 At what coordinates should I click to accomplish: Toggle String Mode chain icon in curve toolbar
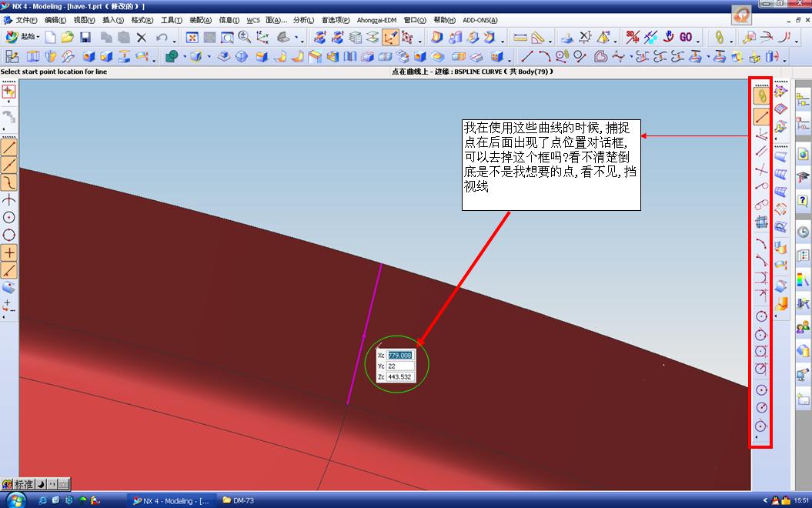760,95
